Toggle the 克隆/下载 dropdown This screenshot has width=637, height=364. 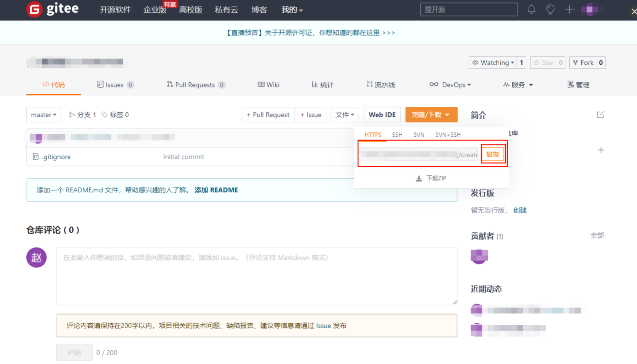[x=431, y=115]
